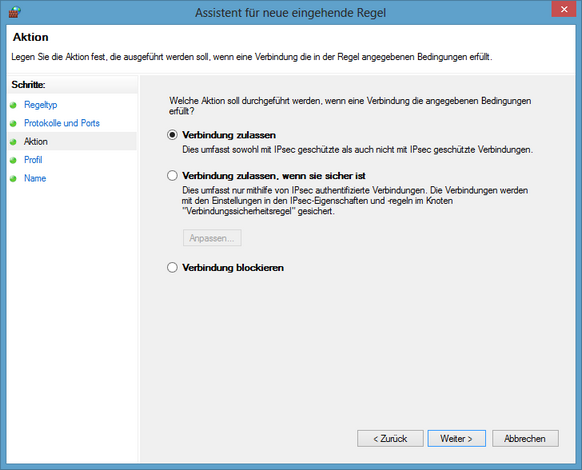Cancel wizard with 'Abbrechen' button

click(525, 438)
